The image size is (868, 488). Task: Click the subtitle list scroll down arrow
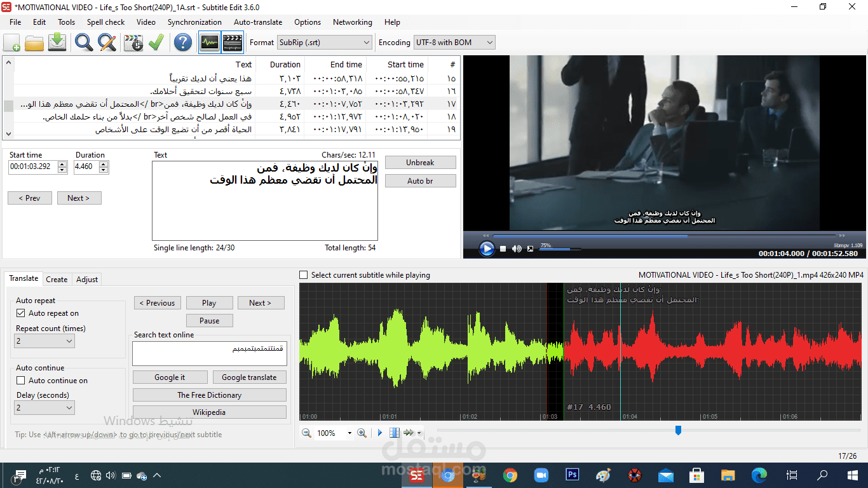[x=8, y=134]
